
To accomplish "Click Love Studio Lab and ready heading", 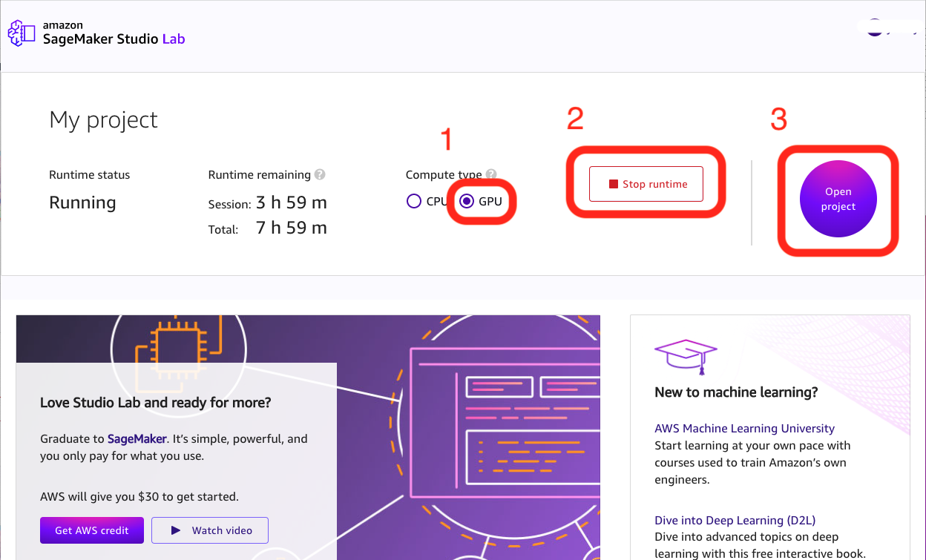I will point(155,403).
